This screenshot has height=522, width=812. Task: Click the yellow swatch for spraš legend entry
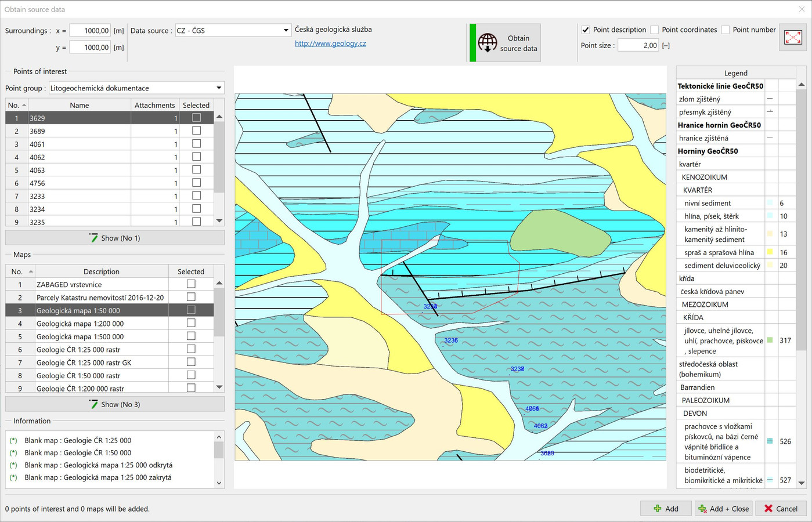click(x=770, y=252)
